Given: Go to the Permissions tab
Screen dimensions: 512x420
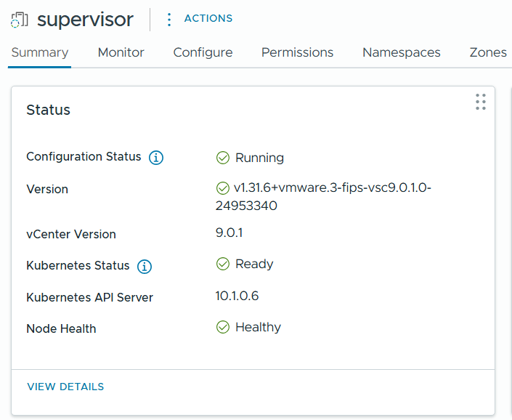Looking at the screenshot, I should (x=297, y=52).
